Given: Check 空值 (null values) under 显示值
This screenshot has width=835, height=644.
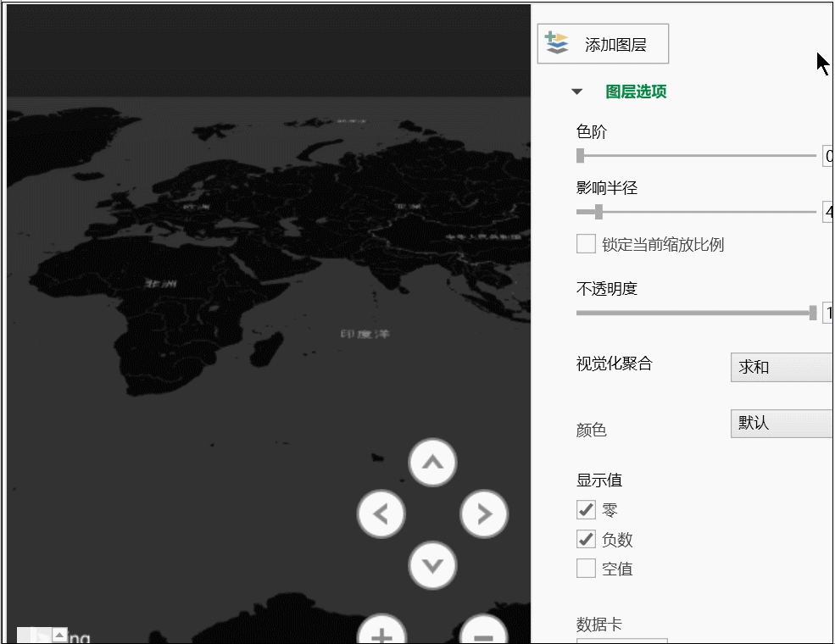Looking at the screenshot, I should [x=585, y=569].
